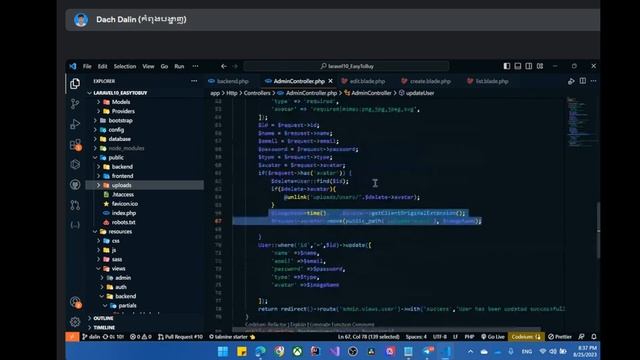Open editor More Actions ellipsis
Screen dimensions: 640x360
click(593, 81)
